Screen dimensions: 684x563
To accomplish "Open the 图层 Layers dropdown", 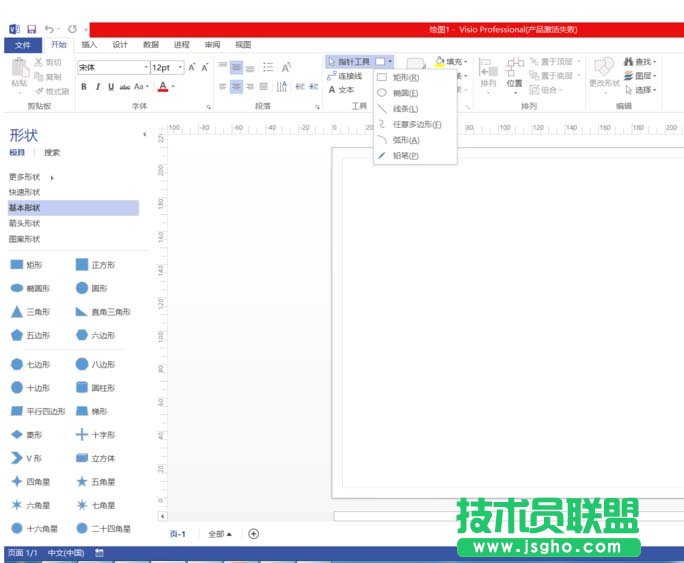I will (640, 76).
